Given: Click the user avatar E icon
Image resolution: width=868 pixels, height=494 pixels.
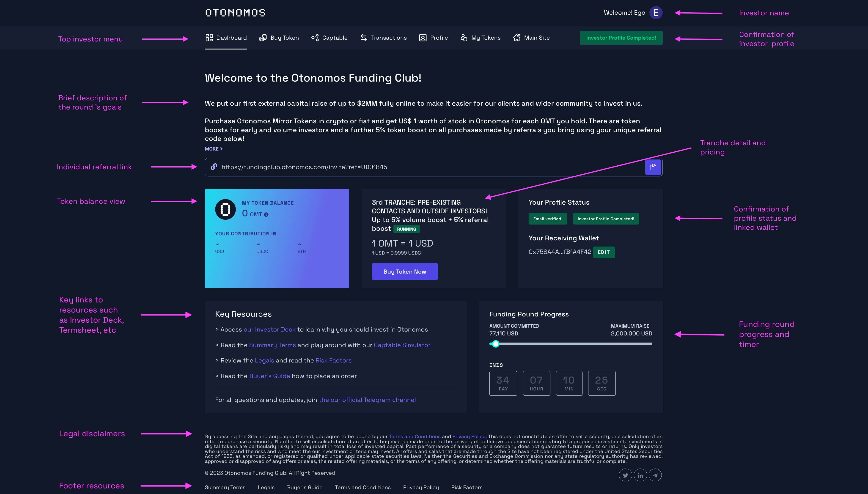Looking at the screenshot, I should pyautogui.click(x=656, y=13).
